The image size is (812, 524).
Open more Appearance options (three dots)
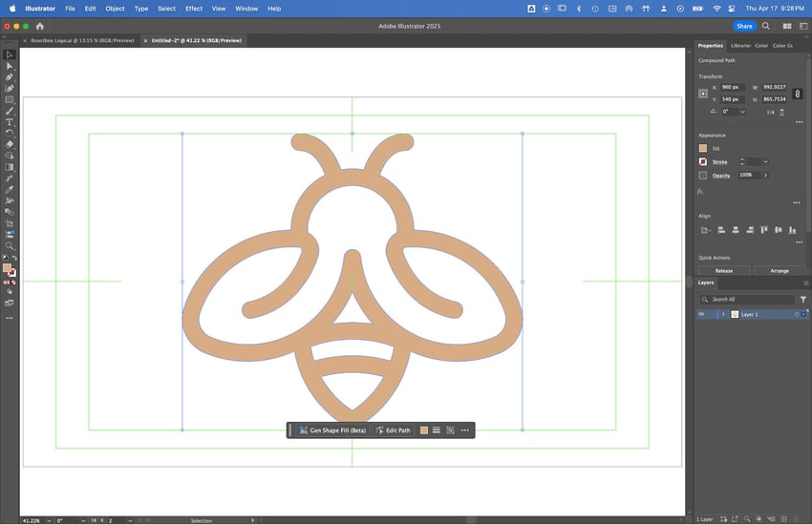coord(797,202)
